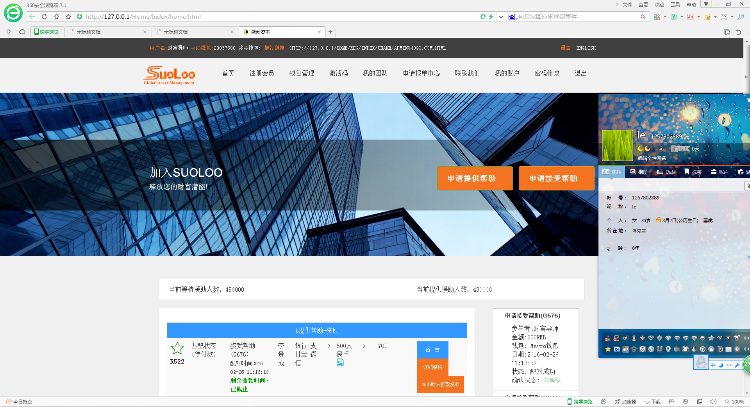Open the 首页 navigation item
This screenshot has width=750, height=407.
(x=228, y=73)
